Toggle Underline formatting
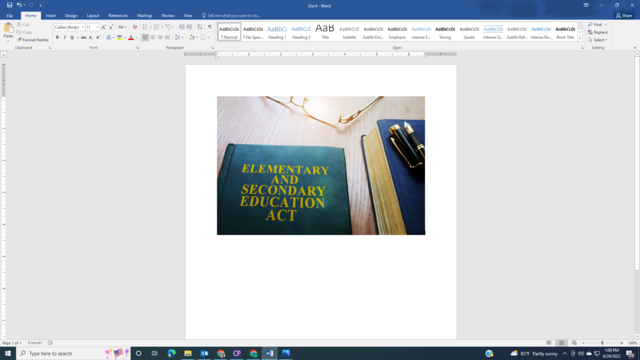 (72, 38)
